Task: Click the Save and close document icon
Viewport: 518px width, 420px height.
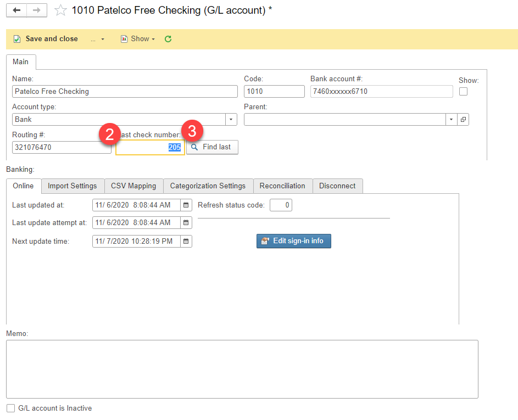Action: click(17, 39)
